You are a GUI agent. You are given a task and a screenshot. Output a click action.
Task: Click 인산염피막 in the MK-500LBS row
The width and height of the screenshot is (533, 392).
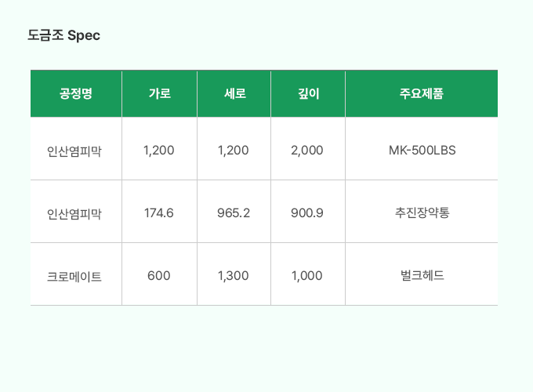click(74, 150)
